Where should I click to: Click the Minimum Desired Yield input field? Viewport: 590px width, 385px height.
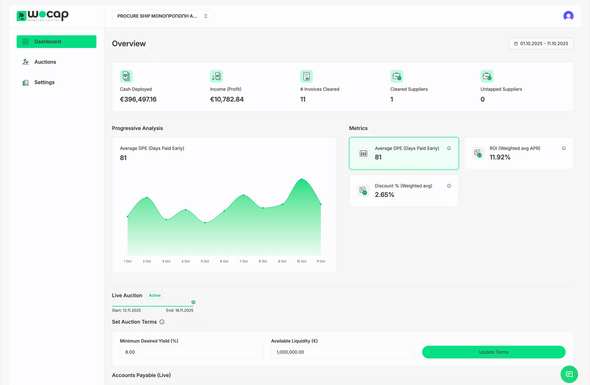tap(192, 352)
